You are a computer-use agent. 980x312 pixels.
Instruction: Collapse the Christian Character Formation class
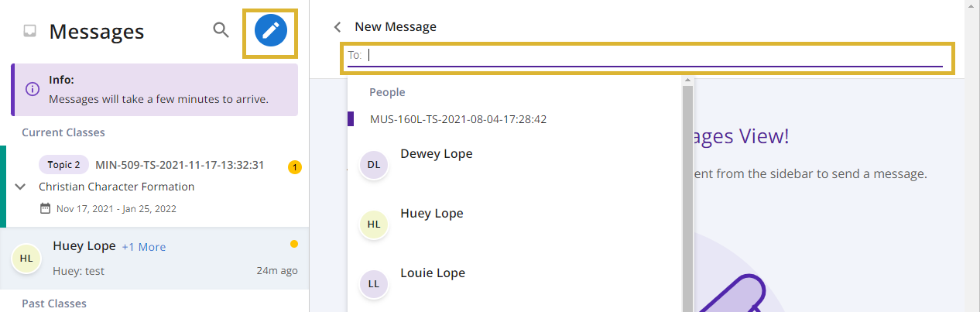point(21,187)
